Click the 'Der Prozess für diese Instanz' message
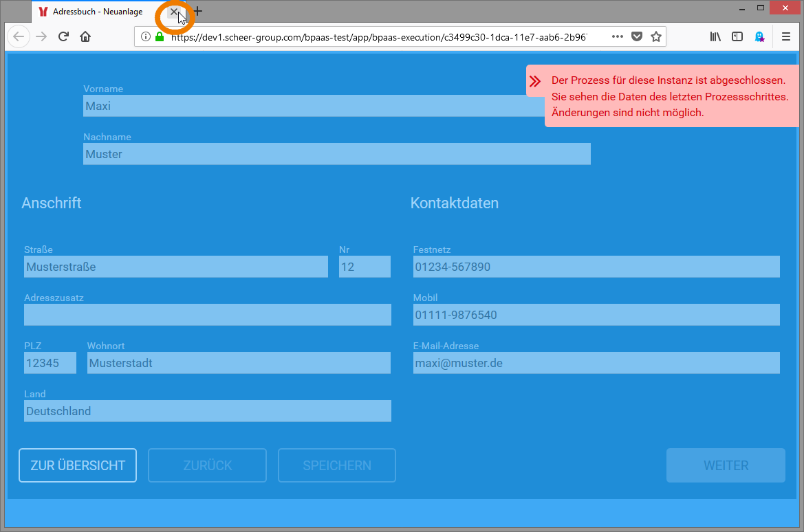This screenshot has height=532, width=804. click(x=670, y=96)
